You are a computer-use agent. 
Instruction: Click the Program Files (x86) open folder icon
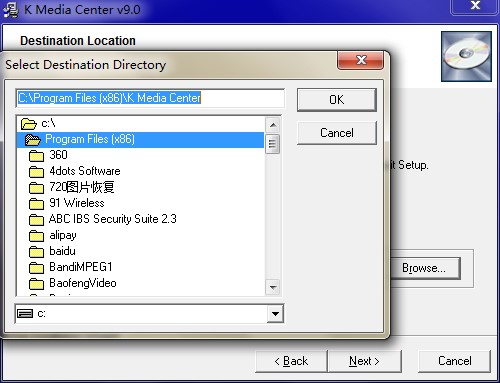(x=33, y=139)
